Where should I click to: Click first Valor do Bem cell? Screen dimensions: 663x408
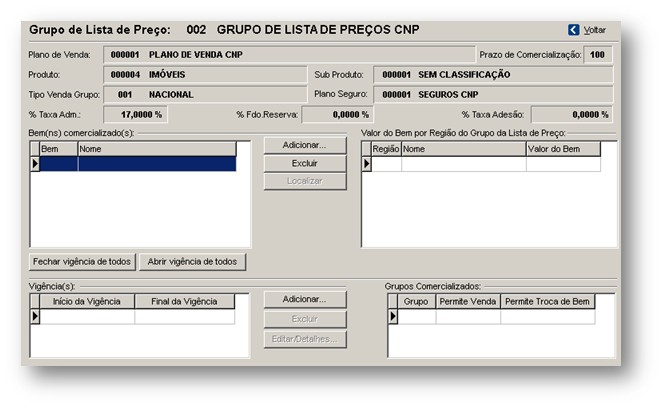pyautogui.click(x=563, y=164)
